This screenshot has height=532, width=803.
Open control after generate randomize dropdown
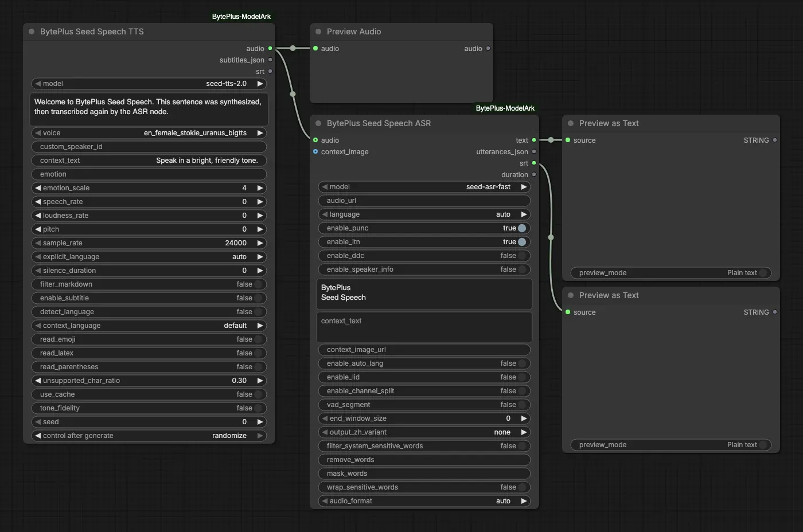(x=149, y=436)
